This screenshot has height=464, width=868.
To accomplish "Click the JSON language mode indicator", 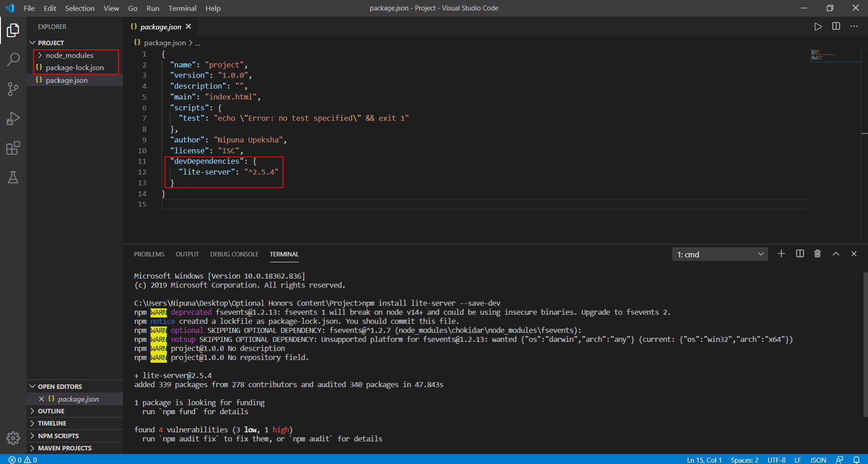I will (x=818, y=459).
